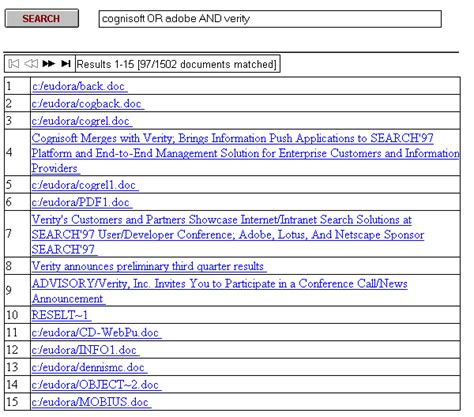Go to next results page icon

tap(48, 63)
